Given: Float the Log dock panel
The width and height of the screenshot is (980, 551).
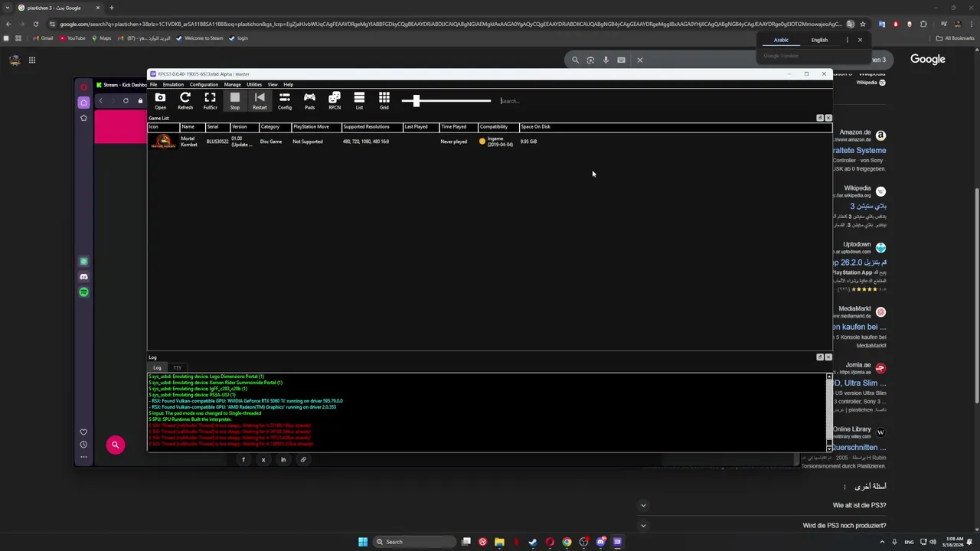Looking at the screenshot, I should click(820, 357).
